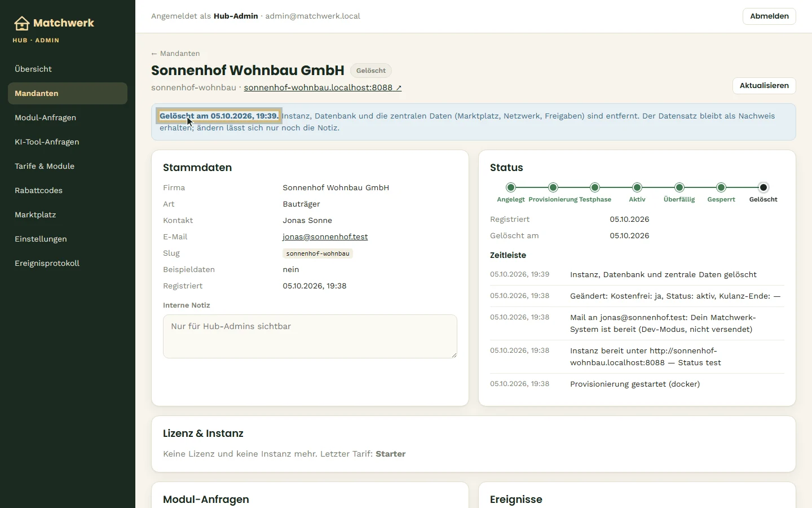Click the sonnenhof-wohnbau slug chip

[317, 253]
